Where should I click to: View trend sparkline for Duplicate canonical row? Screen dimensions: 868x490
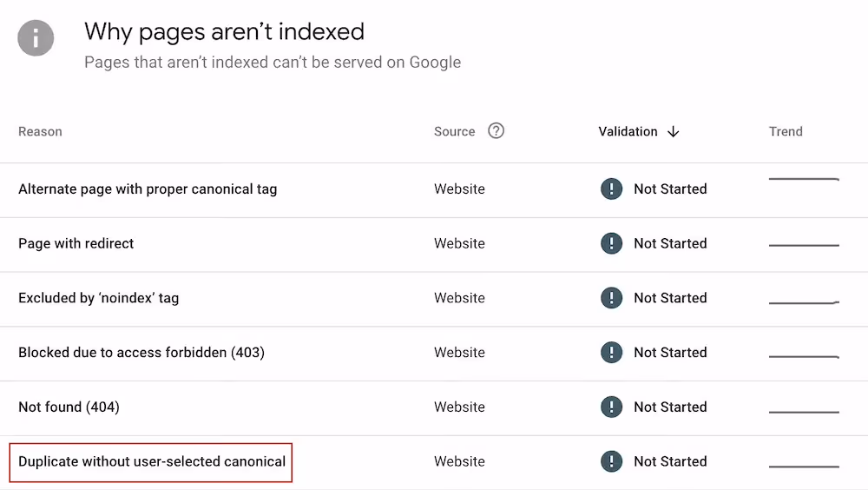[x=804, y=467]
